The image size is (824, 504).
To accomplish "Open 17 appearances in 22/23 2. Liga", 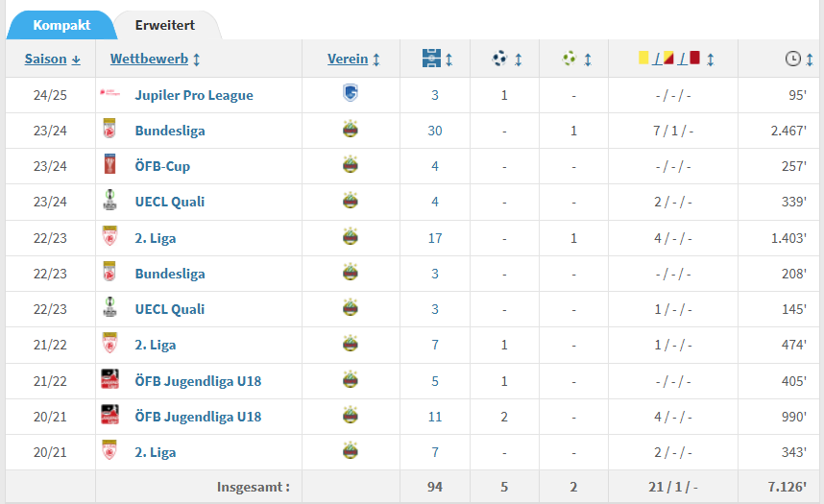I will 435,238.
